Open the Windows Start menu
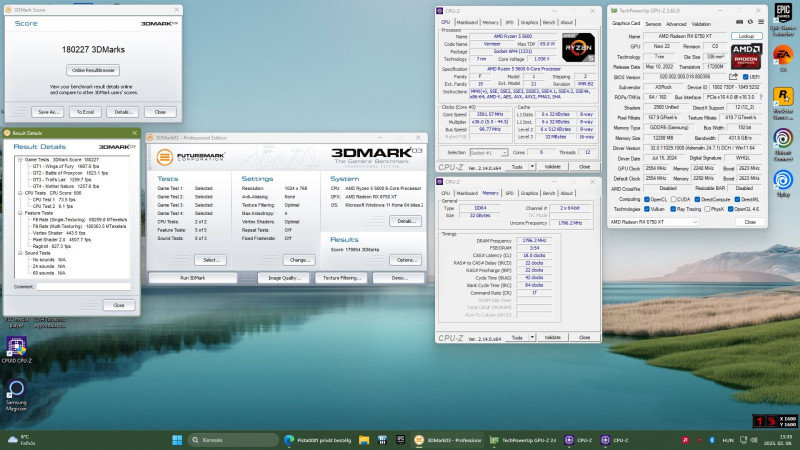Viewport: 800px width, 450px height. (x=177, y=440)
